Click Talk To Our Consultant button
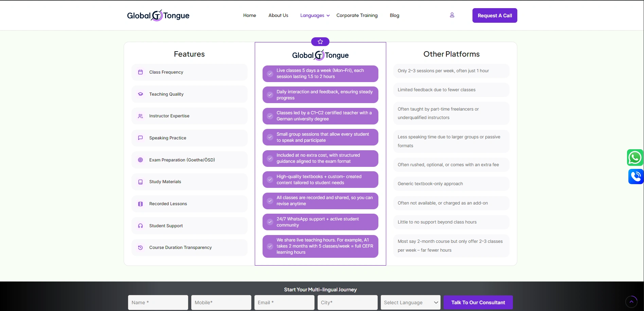This screenshot has width=644, height=311. pos(478,303)
